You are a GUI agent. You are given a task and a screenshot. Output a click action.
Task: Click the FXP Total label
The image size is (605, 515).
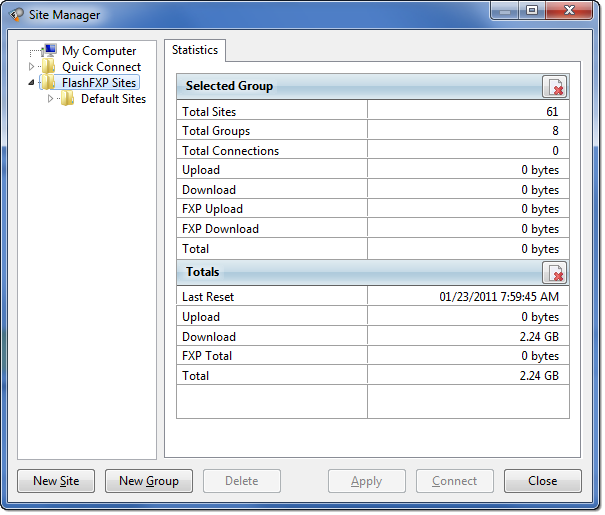pos(208,357)
